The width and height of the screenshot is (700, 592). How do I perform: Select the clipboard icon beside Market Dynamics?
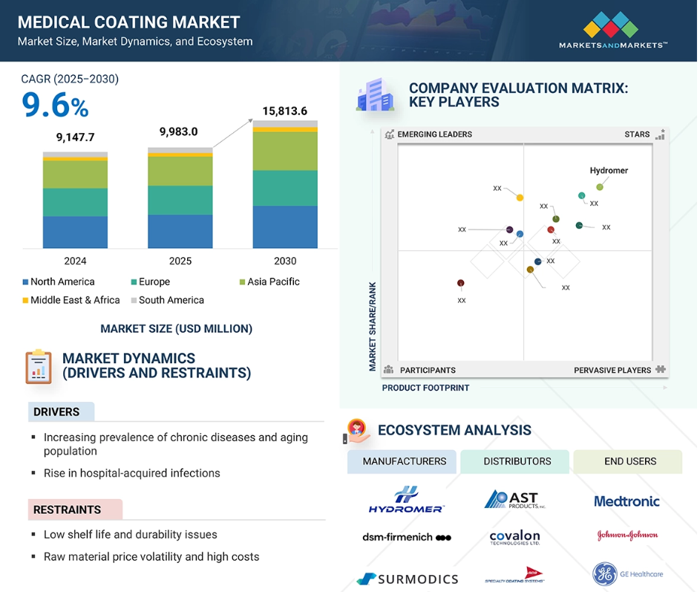39,367
